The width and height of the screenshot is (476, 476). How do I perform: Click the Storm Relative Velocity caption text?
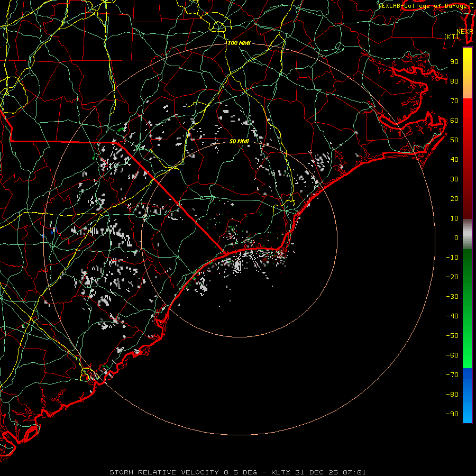pos(237,472)
